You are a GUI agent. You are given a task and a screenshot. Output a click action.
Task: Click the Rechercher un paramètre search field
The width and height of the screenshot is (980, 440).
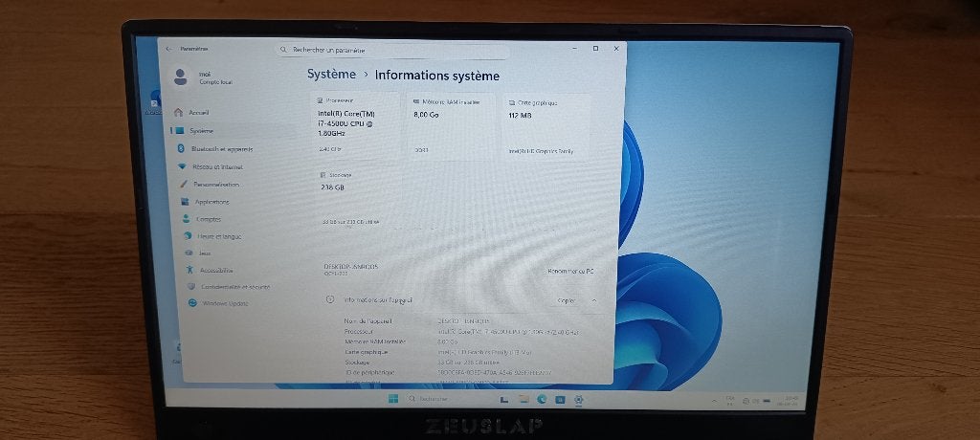(391, 50)
